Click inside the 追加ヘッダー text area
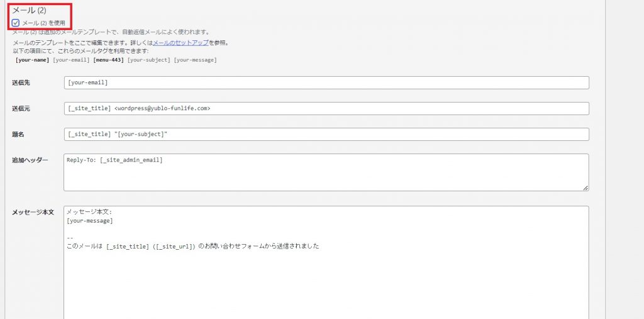 click(x=326, y=172)
